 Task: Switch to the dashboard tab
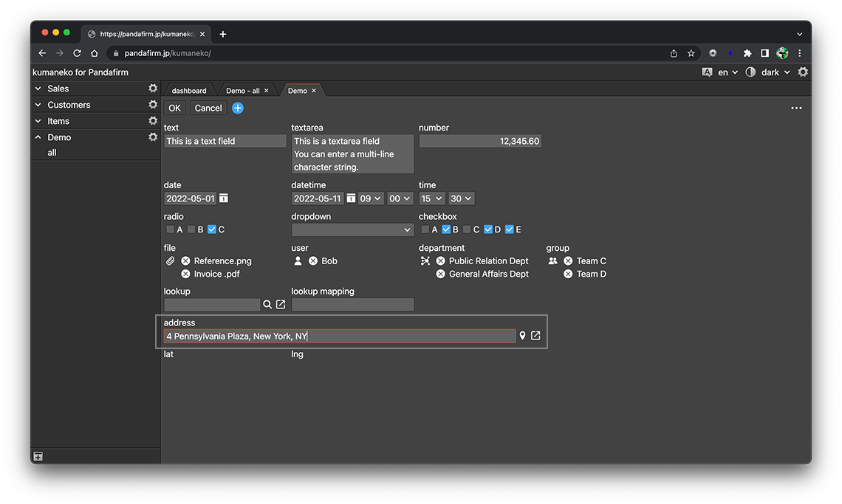pyautogui.click(x=189, y=91)
